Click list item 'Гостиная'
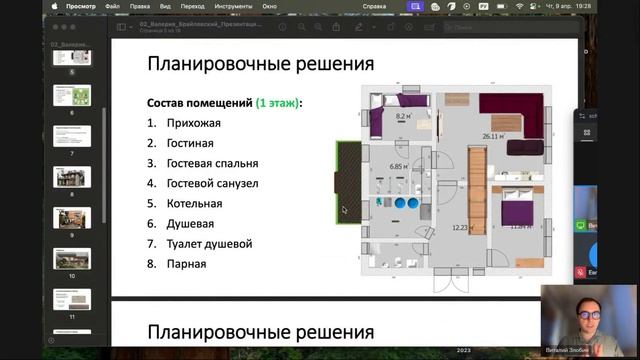Image resolution: width=640 pixels, height=360 pixels. [190, 143]
